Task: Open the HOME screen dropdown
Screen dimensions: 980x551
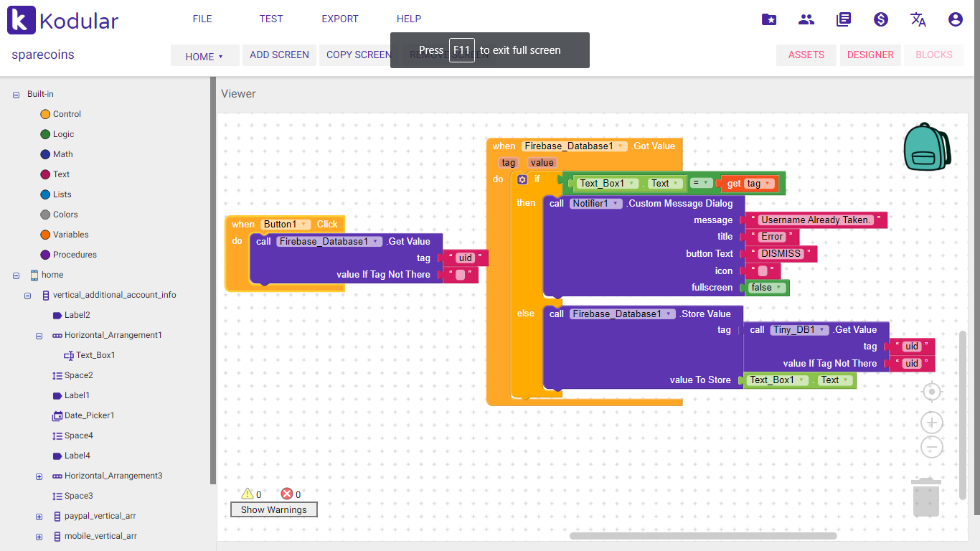Action: (x=204, y=56)
